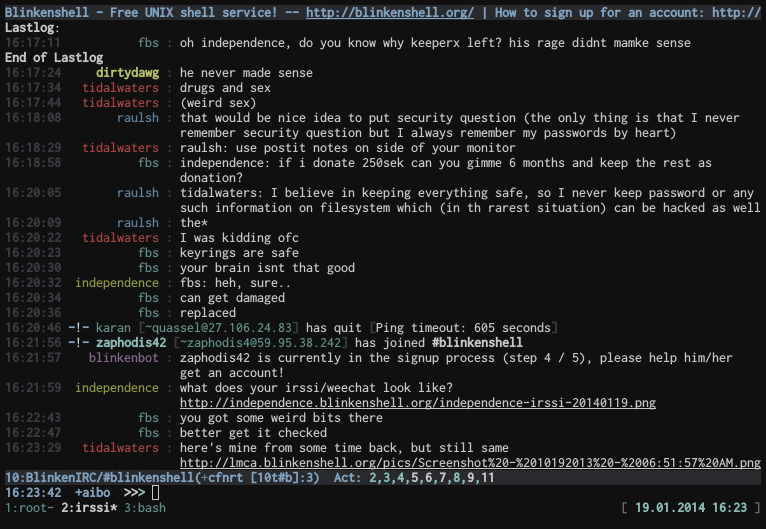Viewport: 766px width, 529px height.
Task: Click the 16:21:57 timestamp beside blinkenbot
Action: [34, 358]
